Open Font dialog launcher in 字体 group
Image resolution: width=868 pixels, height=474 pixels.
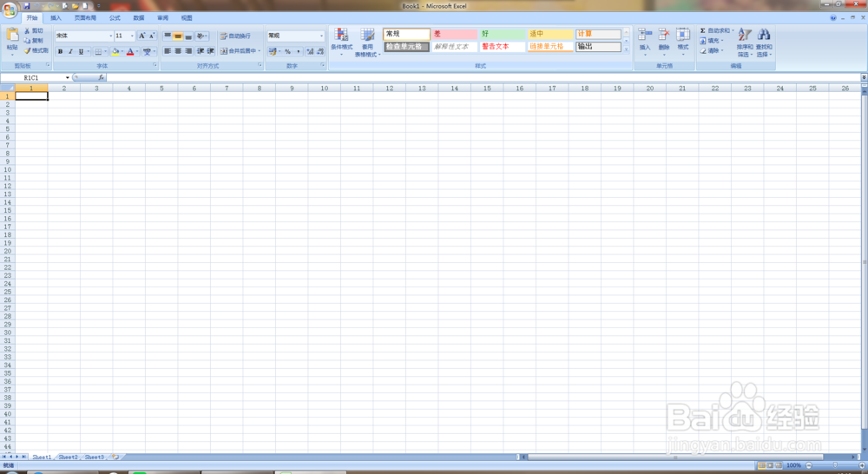click(155, 65)
